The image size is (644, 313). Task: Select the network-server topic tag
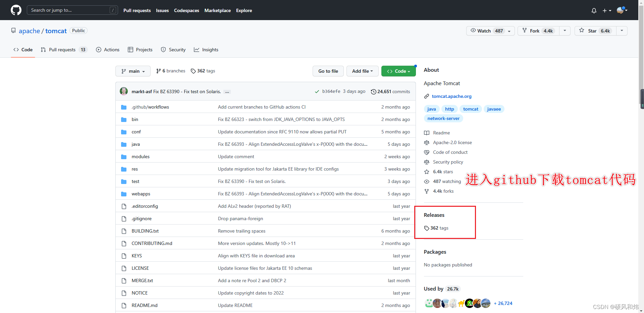pos(443,118)
